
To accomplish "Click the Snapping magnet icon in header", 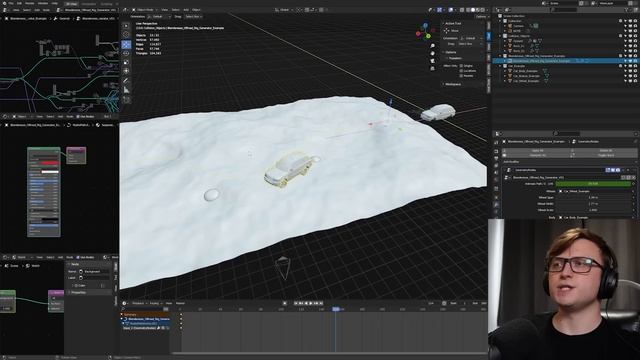I will [x=307, y=10].
